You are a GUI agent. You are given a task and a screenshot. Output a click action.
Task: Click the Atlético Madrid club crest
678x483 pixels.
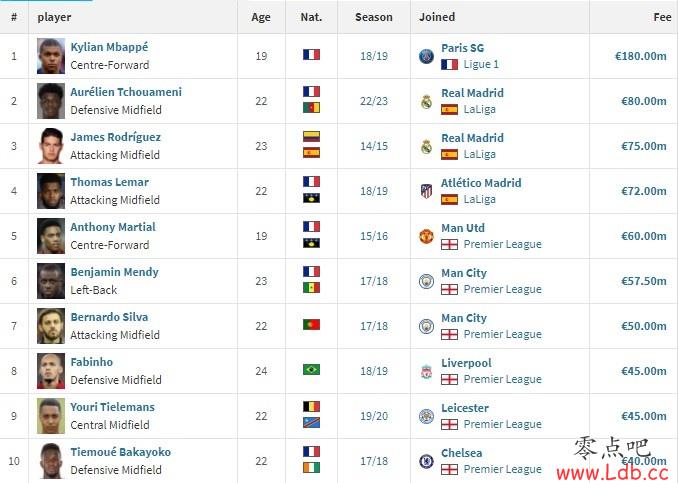tap(426, 191)
